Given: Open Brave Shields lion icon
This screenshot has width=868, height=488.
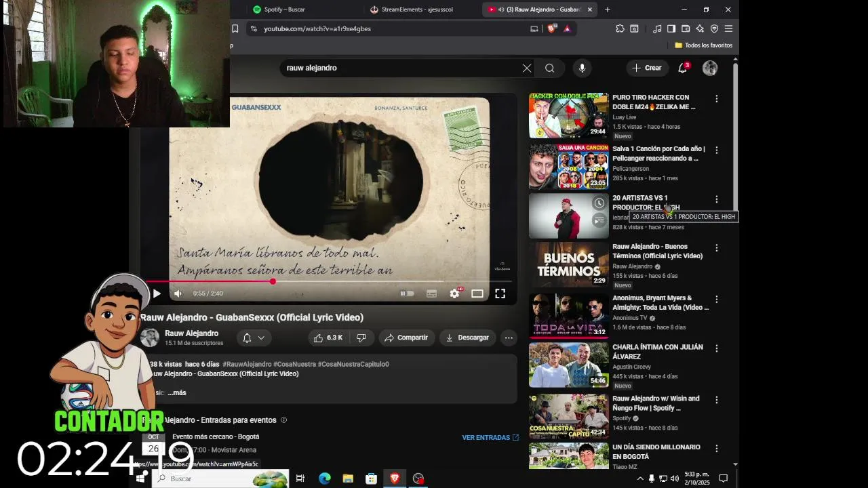Looking at the screenshot, I should (x=551, y=28).
